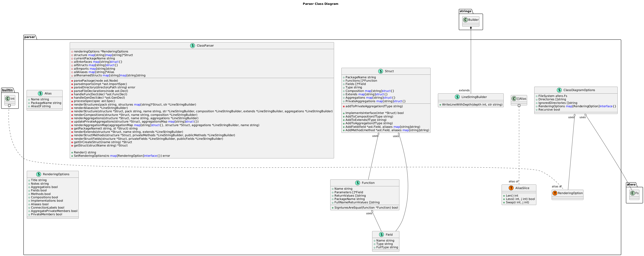Click the ClassParser class name
Screen dimensions: 644x256
[205, 46]
